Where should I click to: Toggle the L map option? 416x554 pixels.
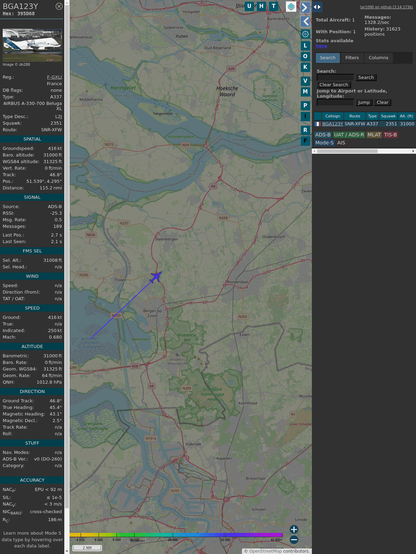(x=305, y=46)
